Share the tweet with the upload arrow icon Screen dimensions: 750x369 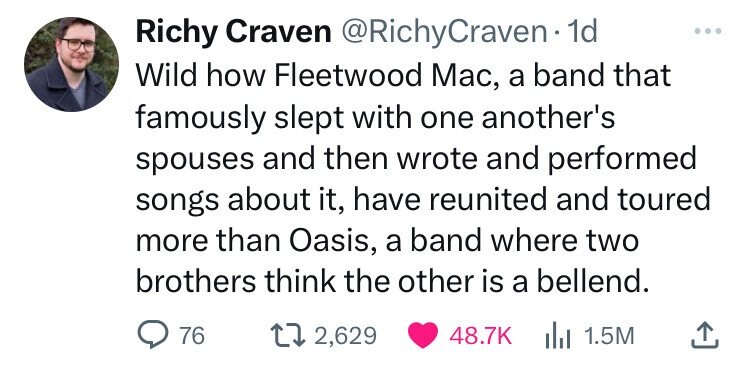[x=705, y=335]
